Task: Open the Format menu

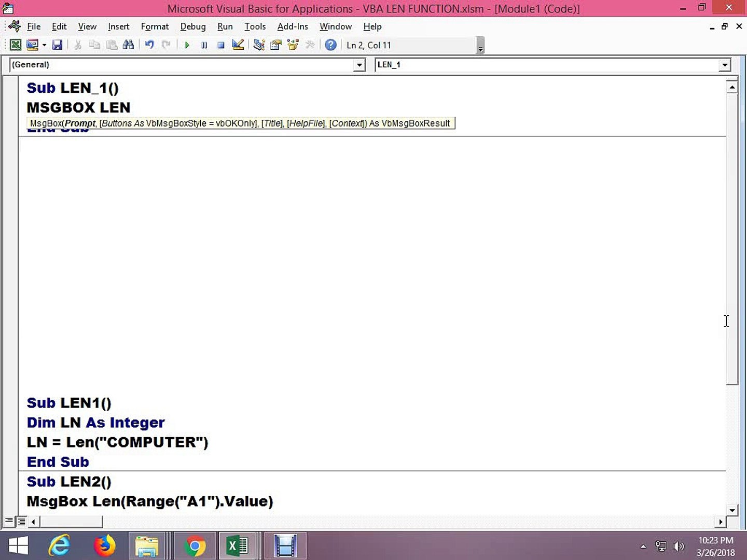Action: 155,26
